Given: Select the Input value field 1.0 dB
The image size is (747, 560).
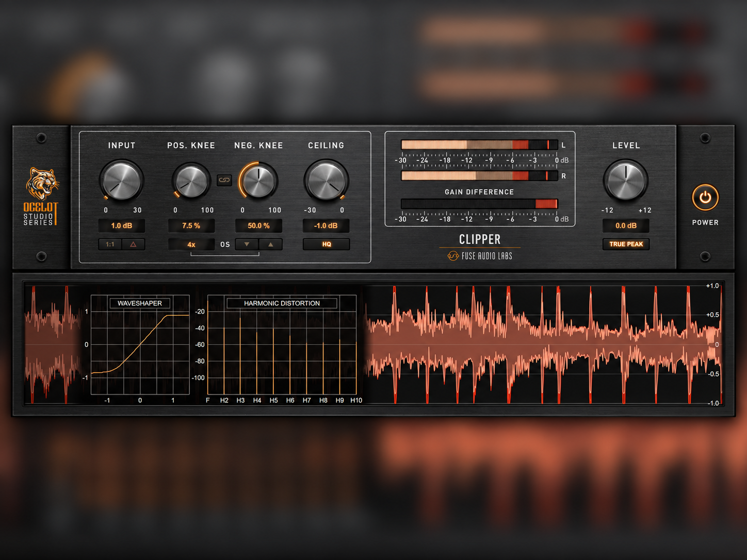Looking at the screenshot, I should click(122, 226).
